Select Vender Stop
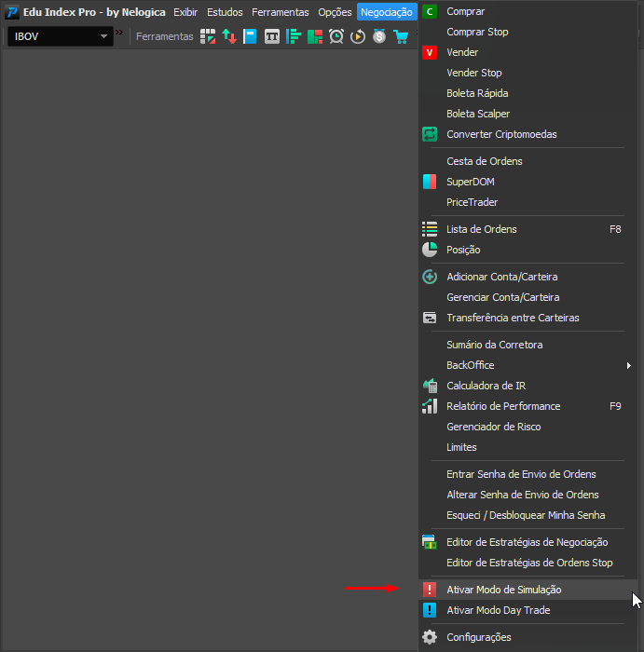This screenshot has height=652, width=644. pos(473,73)
